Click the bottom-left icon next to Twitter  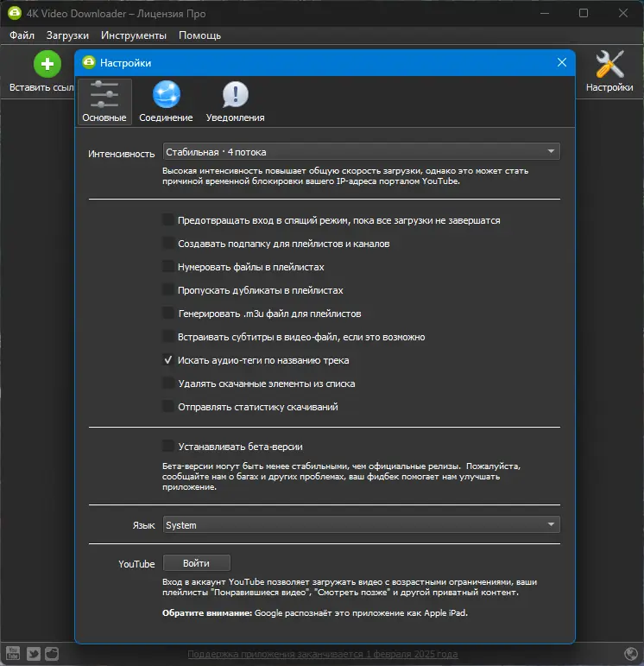coord(52,653)
